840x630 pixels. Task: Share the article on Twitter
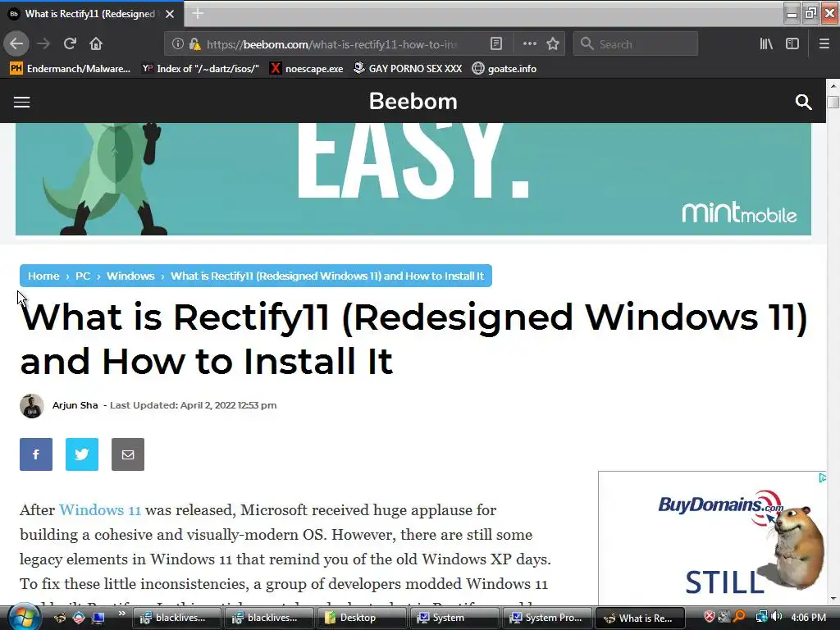(82, 454)
